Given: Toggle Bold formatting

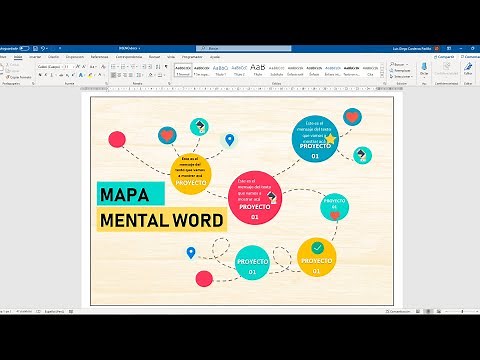Looking at the screenshot, I should click(x=40, y=75).
